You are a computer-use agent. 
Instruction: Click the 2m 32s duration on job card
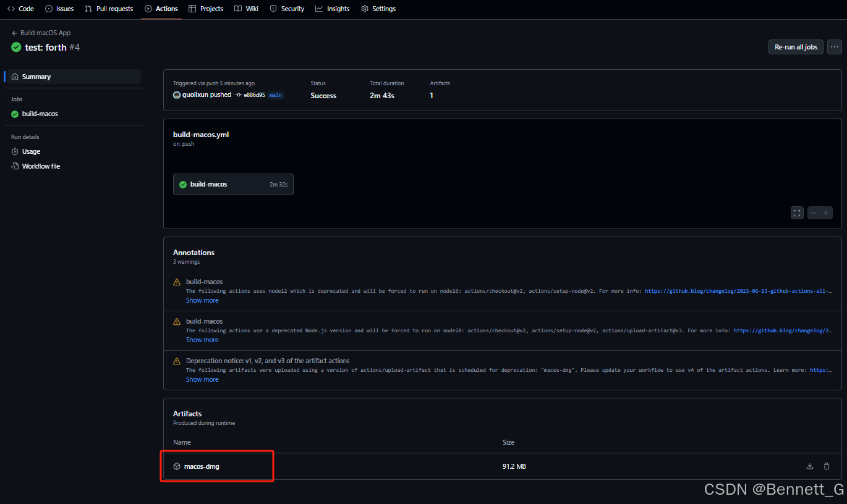click(278, 184)
